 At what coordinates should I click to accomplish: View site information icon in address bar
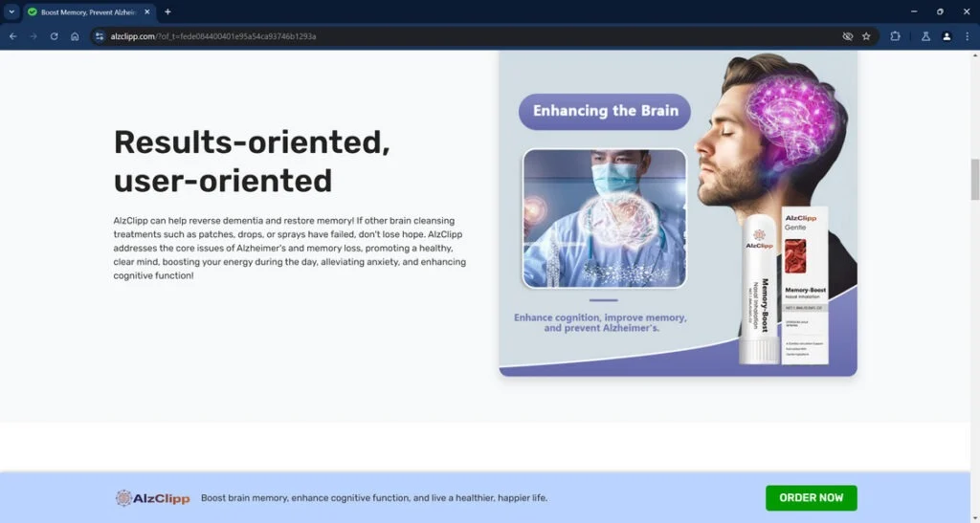coord(99,36)
